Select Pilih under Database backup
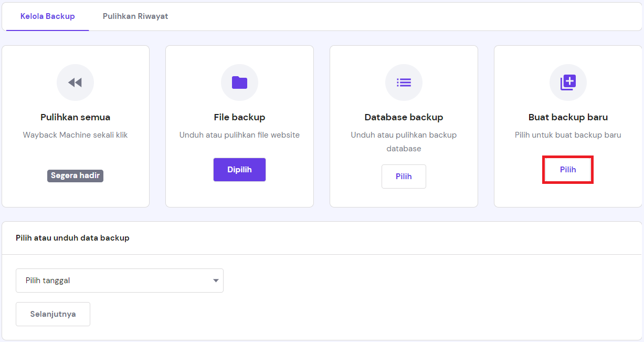This screenshot has width=644, height=342. (404, 176)
